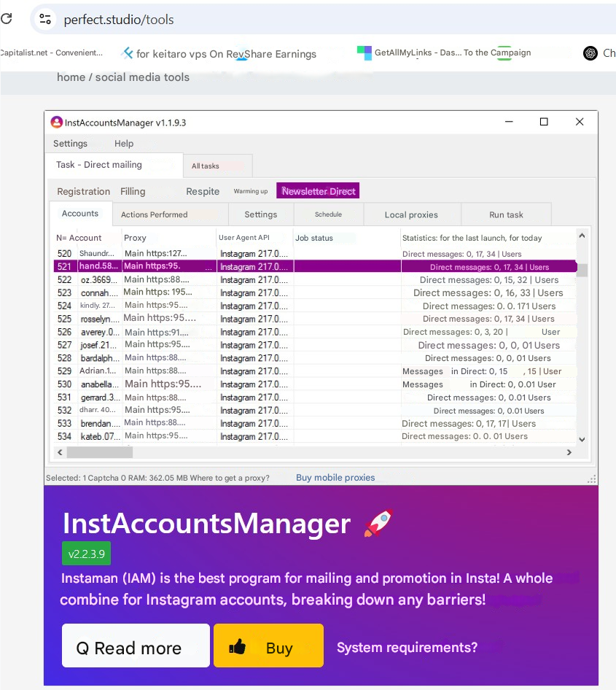
Task: Select account row 520 Shaundr
Action: pos(315,254)
